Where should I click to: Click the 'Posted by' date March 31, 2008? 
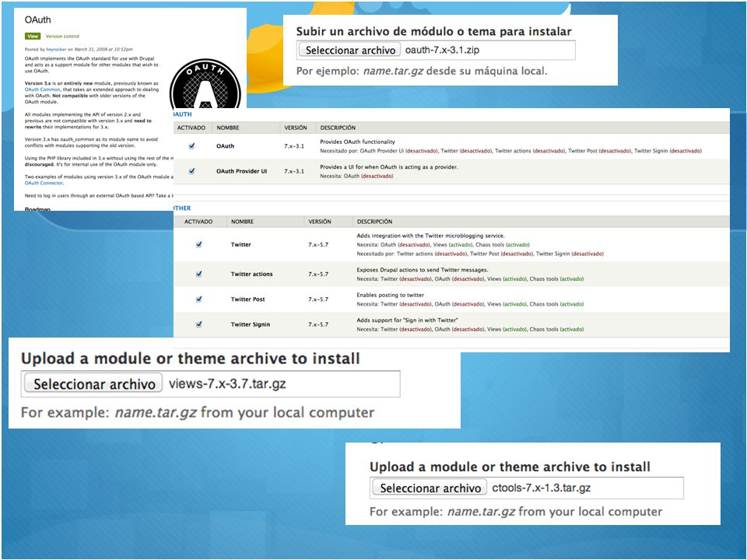coord(103,49)
